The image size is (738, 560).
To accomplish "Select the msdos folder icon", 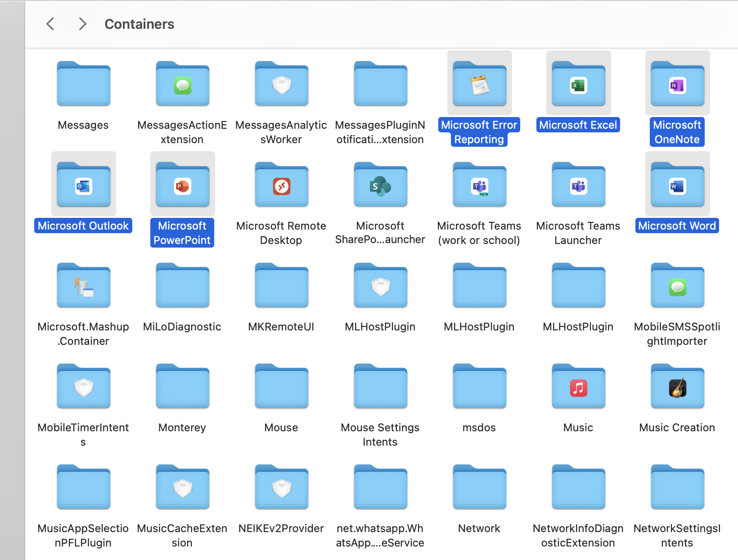I will point(480,386).
